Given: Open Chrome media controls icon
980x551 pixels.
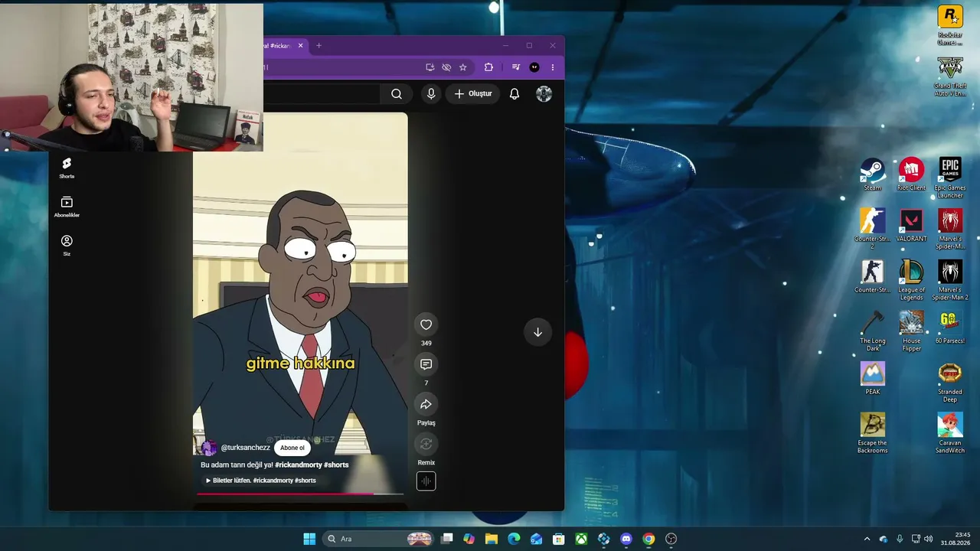Looking at the screenshot, I should (x=516, y=67).
